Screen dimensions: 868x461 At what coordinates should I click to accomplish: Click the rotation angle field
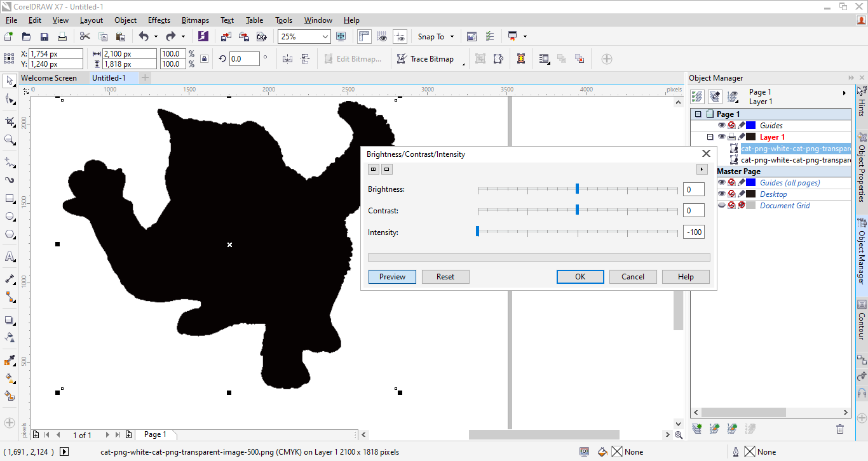[244, 58]
